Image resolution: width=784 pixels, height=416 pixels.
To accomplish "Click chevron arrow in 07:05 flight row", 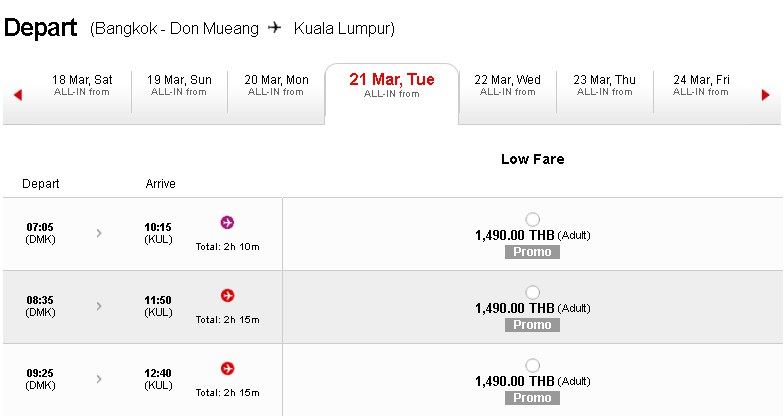I will pyautogui.click(x=99, y=233).
